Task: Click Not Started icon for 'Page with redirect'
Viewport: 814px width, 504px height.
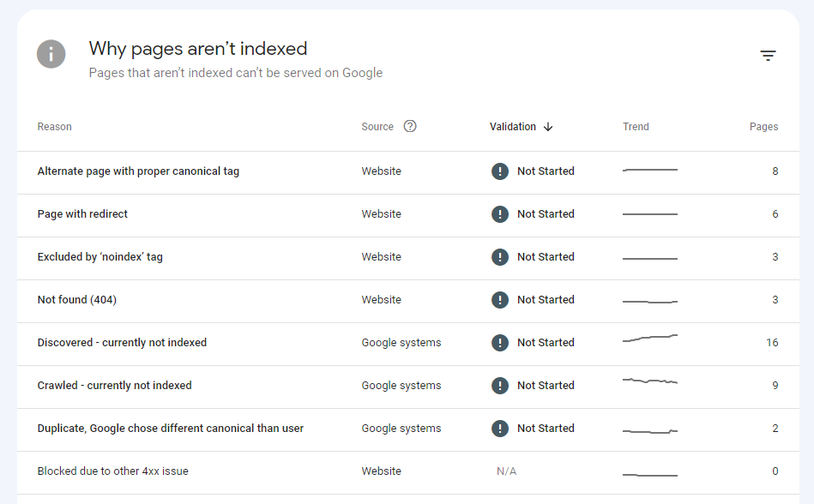Action: click(500, 213)
